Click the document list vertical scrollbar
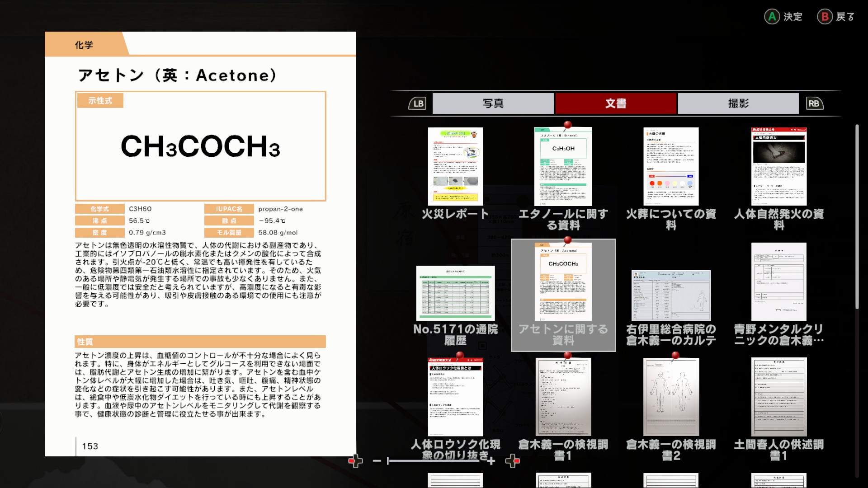The width and height of the screenshot is (868, 488). coord(857,217)
